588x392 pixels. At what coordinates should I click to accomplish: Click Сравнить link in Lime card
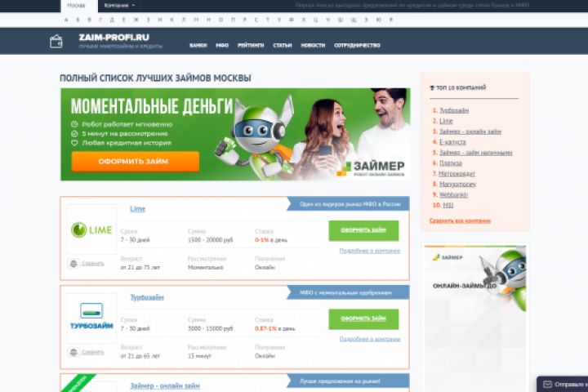point(92,263)
